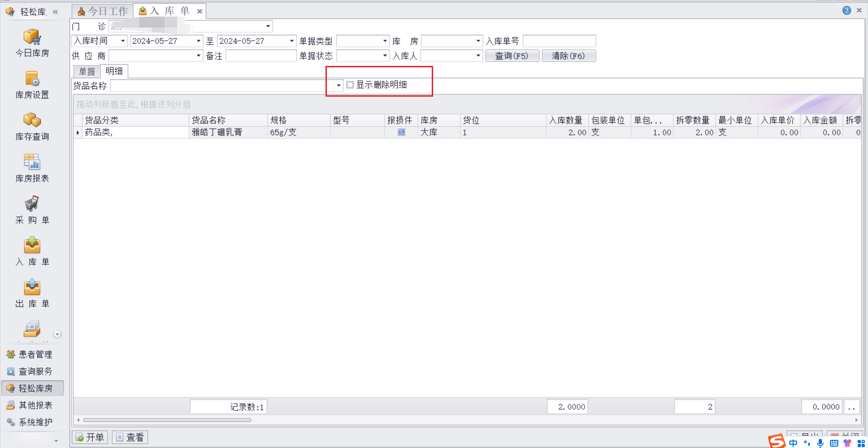Open the Sogou toolbox grid icon
Screen dimensions: 868x448
[861, 443]
